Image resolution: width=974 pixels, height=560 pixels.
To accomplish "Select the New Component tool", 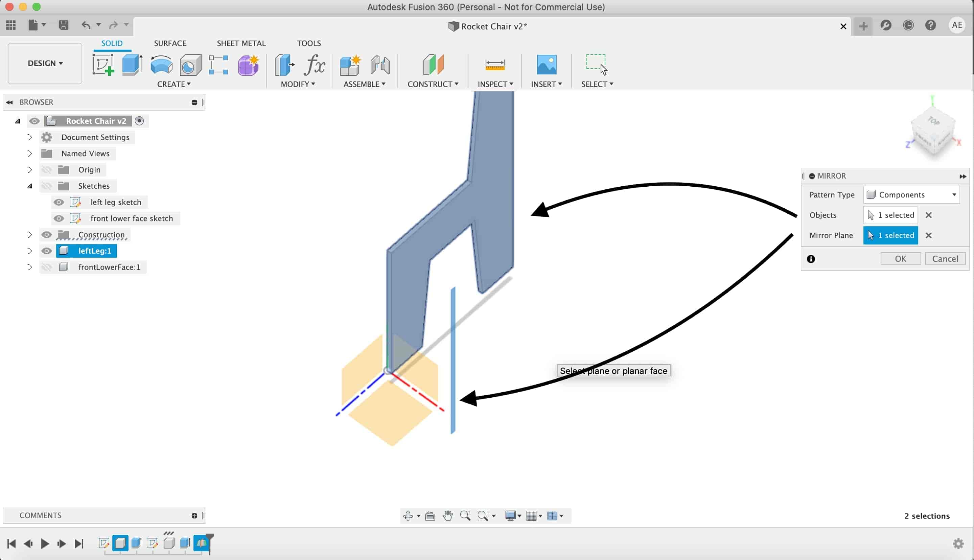I will click(x=350, y=65).
